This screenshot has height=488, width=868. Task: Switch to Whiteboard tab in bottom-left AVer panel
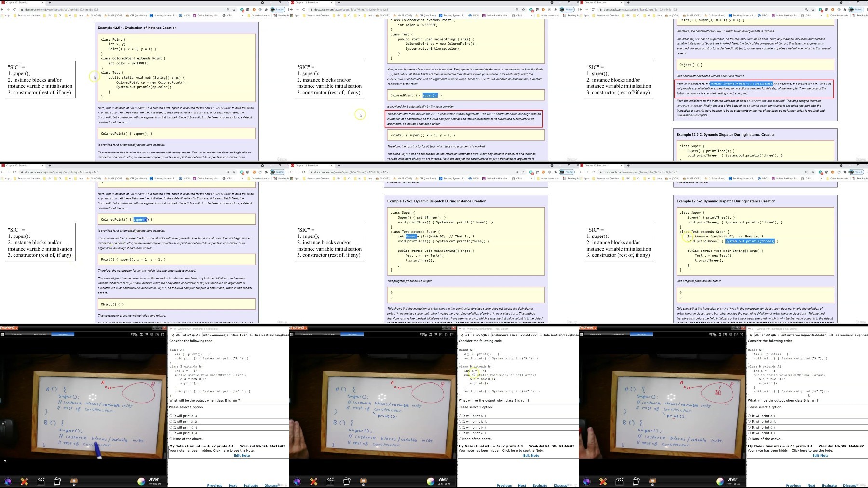click(x=17, y=334)
